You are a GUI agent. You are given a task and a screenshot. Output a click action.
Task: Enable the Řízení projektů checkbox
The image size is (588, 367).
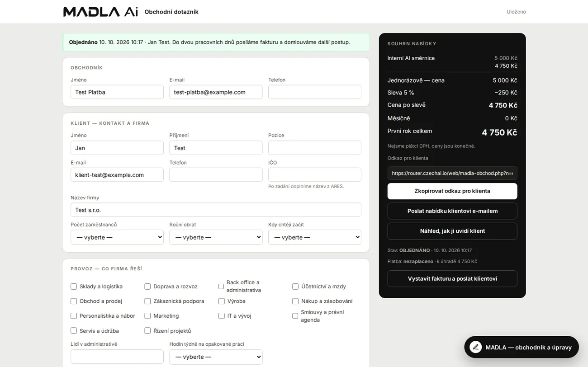point(147,331)
